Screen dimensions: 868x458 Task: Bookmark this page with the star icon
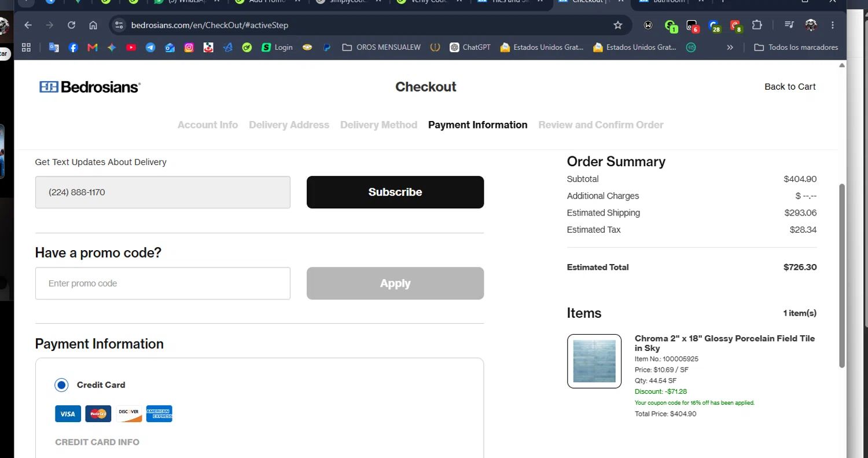(617, 25)
